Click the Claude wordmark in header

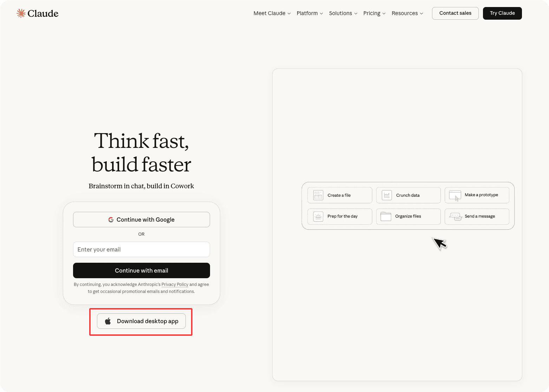pos(43,13)
